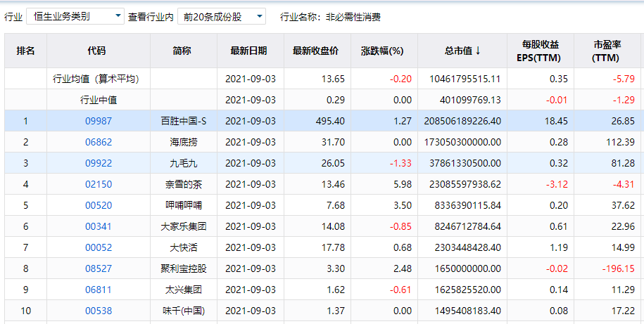The height and width of the screenshot is (324, 644).
Task: Click the 排名 column header
Action: pos(25,51)
